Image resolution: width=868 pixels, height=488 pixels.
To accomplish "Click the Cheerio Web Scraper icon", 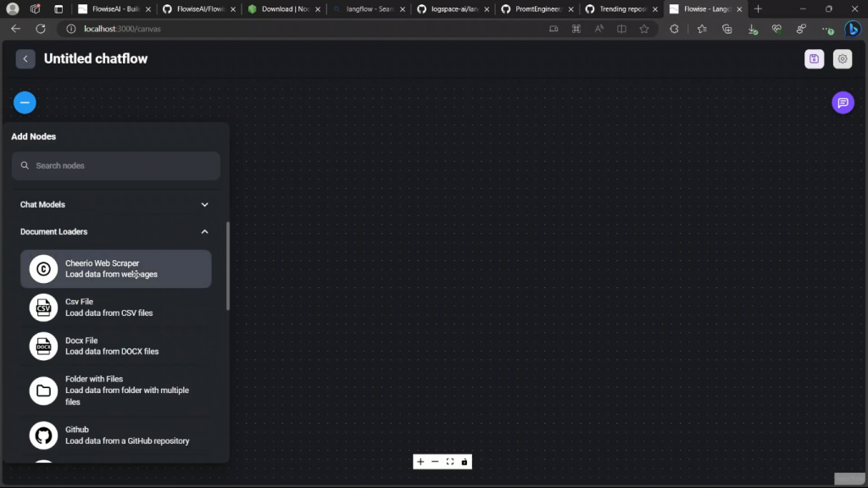I will pyautogui.click(x=43, y=269).
